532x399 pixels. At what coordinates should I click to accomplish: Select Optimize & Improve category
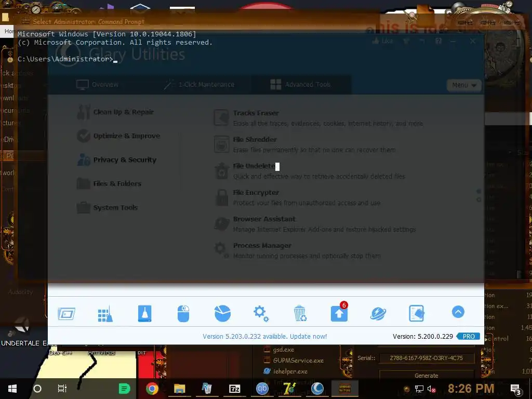[x=118, y=136]
